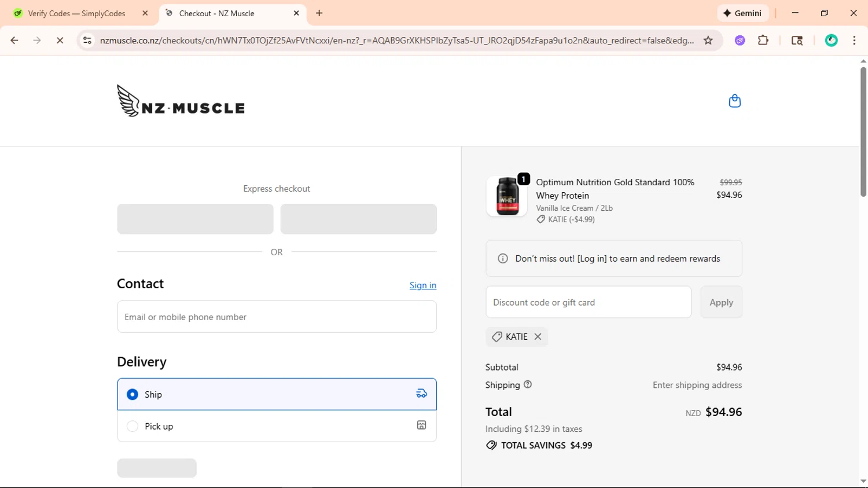868x488 pixels.
Task: Click the whey protein product thumbnail
Action: pyautogui.click(x=506, y=197)
